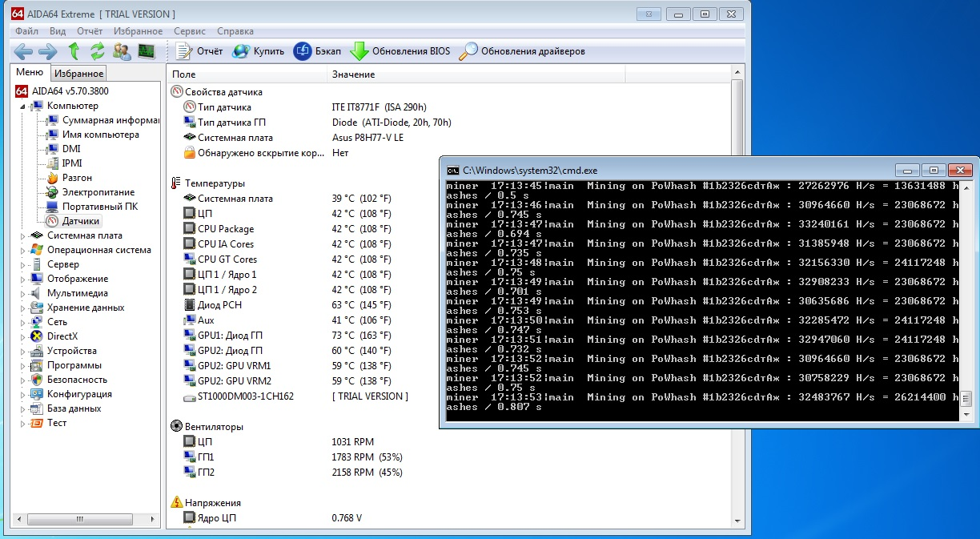The height and width of the screenshot is (539, 980).
Task: Click the Бэкап toolbar button
Action: 318,51
